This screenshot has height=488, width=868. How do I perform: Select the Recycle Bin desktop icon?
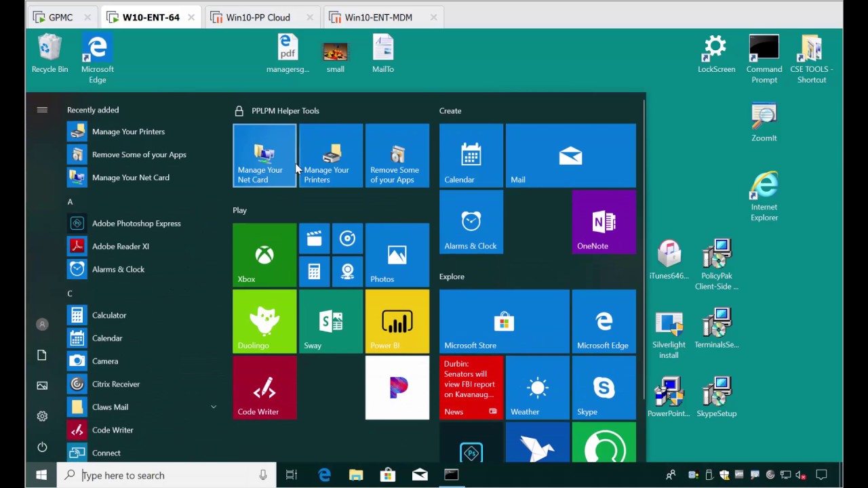[x=50, y=54]
